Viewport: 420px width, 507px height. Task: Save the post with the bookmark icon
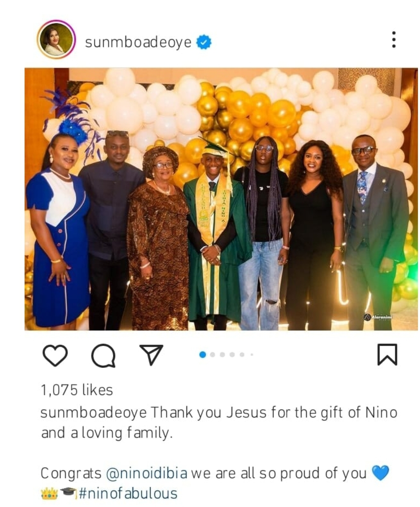click(x=387, y=354)
